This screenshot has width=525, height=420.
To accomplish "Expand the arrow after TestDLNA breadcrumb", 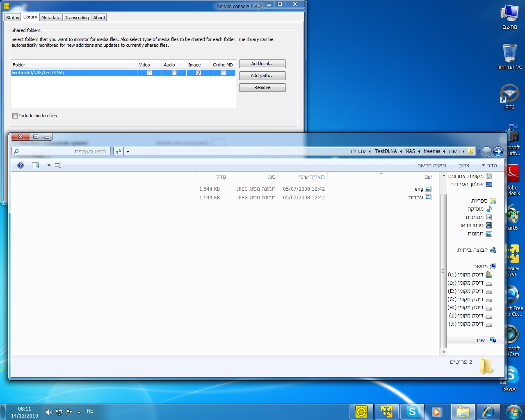I will coord(370,151).
